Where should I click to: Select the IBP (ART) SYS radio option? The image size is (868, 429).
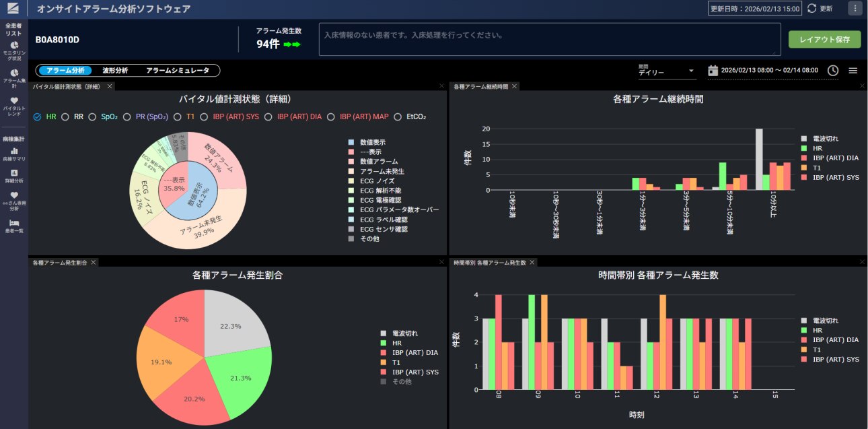[204, 117]
